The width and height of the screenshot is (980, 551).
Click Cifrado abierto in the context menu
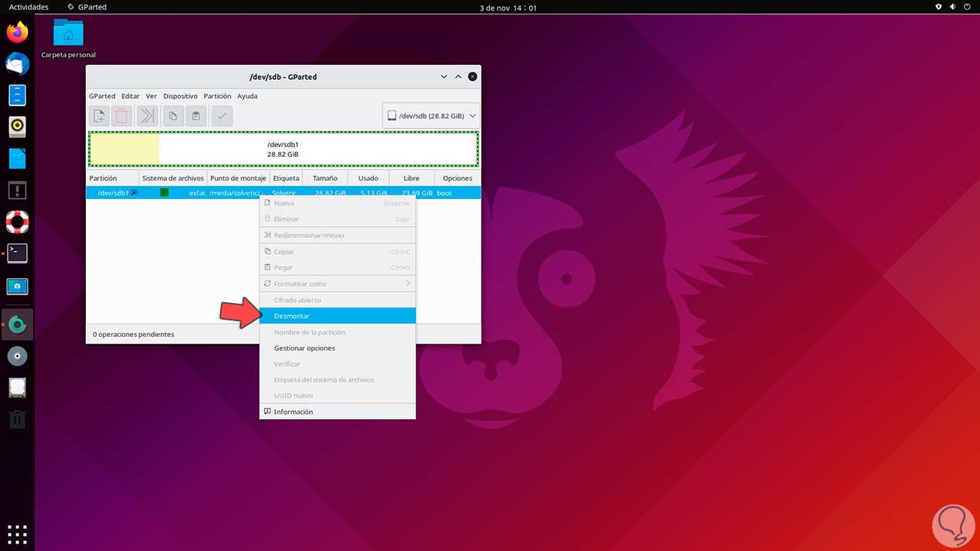coord(338,300)
